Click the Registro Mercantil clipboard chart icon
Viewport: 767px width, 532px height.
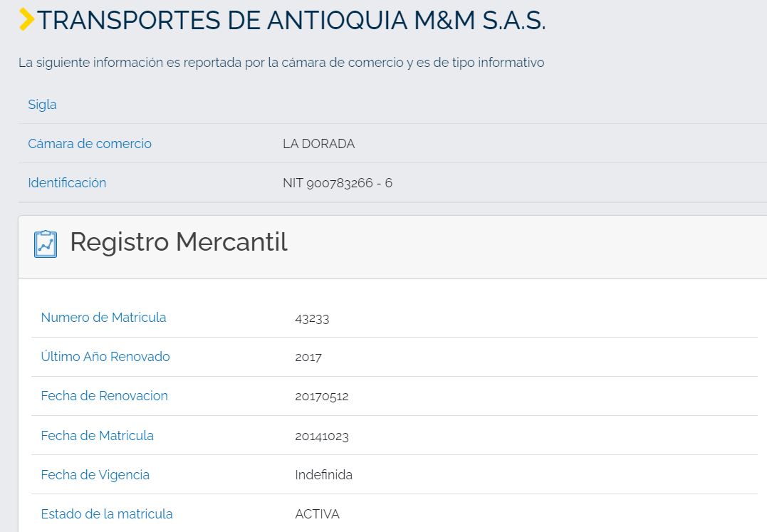(x=46, y=244)
